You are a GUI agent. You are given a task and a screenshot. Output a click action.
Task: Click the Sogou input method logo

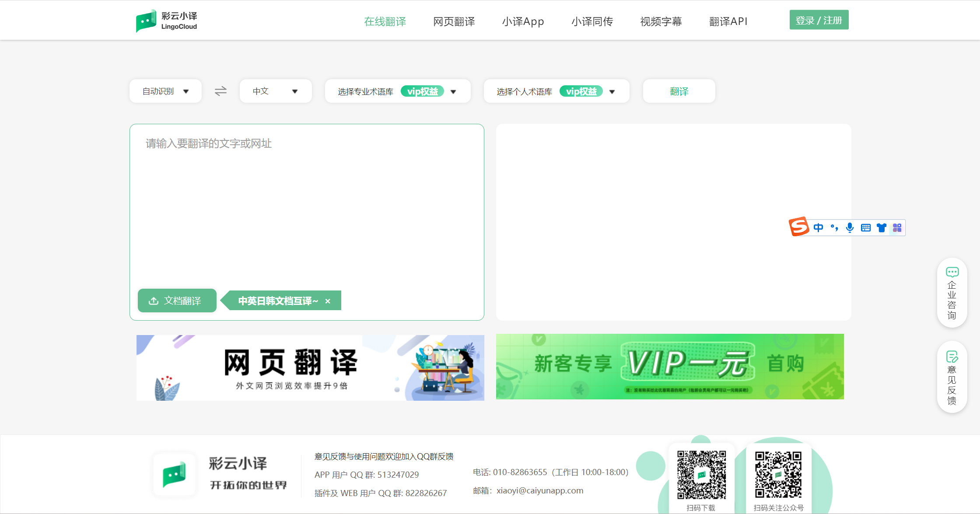(x=799, y=227)
